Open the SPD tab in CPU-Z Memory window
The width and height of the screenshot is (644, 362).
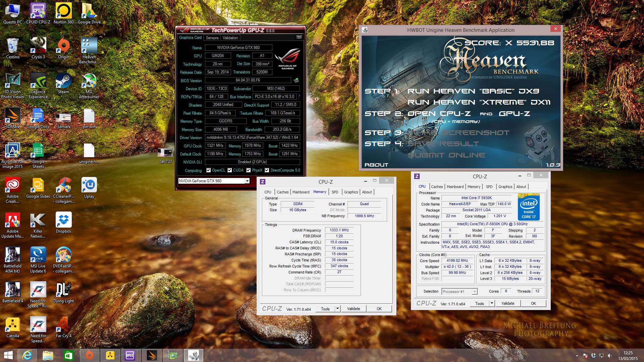pyautogui.click(x=335, y=192)
